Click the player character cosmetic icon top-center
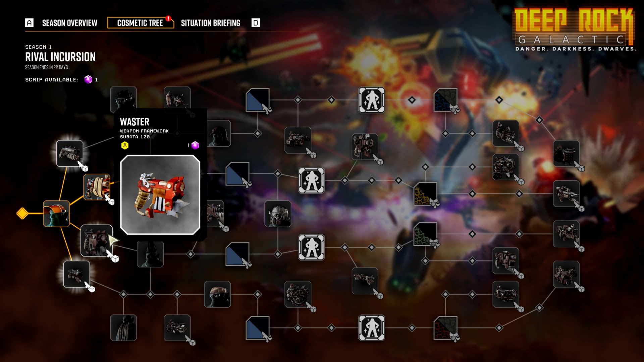The height and width of the screenshot is (362, 644). click(x=372, y=100)
